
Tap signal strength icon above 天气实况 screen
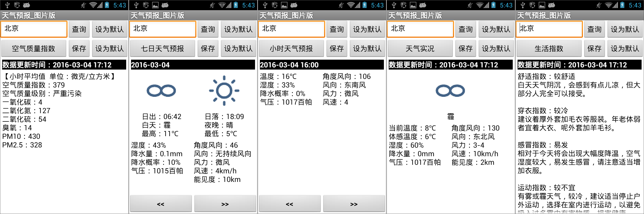[x=486, y=5]
